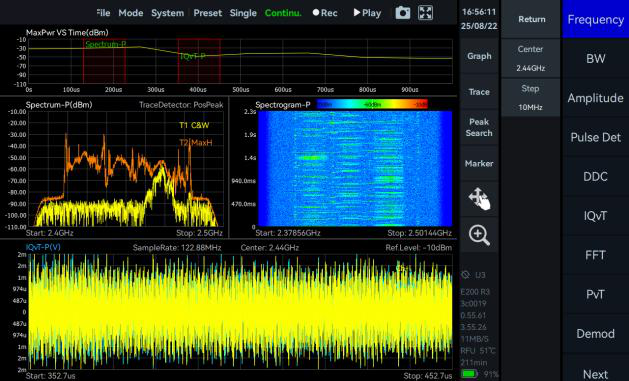Toggle Continuous sweep mode

tap(283, 13)
